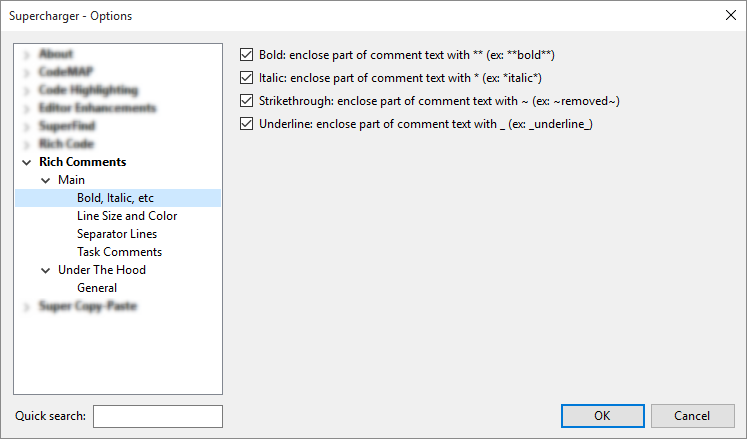Expand the Super Copy-Paste node arrow
Viewport: 747px width, 439px height.
pos(27,307)
